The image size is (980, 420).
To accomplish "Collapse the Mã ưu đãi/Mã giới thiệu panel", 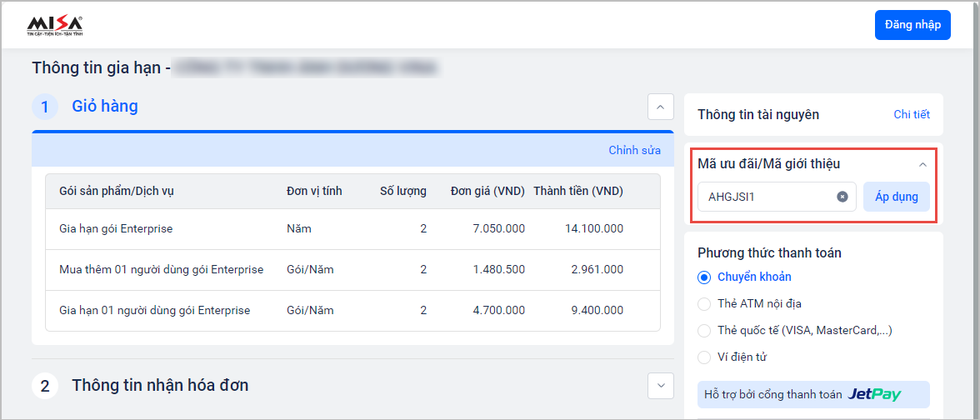I will point(922,165).
